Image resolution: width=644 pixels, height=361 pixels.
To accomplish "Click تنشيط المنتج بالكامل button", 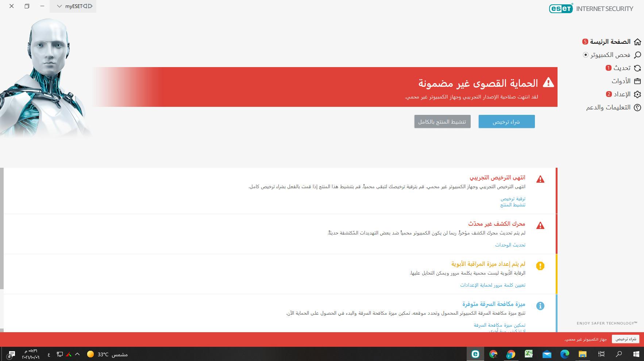I will pos(442,121).
